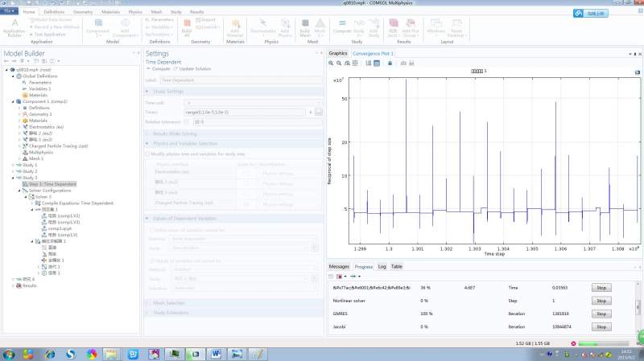
Task: Toggle Modify physics tree and variables checkbox
Action: point(147,153)
